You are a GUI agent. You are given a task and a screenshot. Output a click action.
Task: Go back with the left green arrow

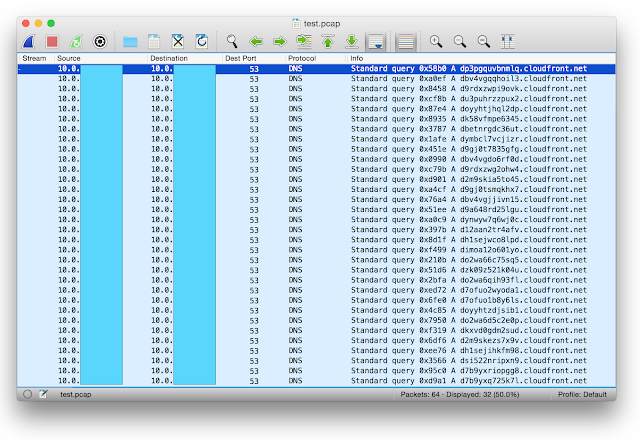click(x=256, y=41)
